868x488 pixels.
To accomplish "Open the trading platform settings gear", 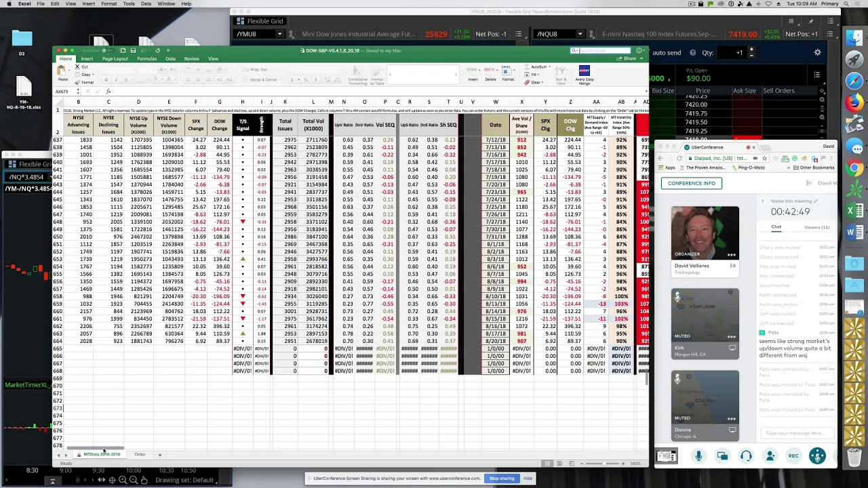I will (x=817, y=52).
